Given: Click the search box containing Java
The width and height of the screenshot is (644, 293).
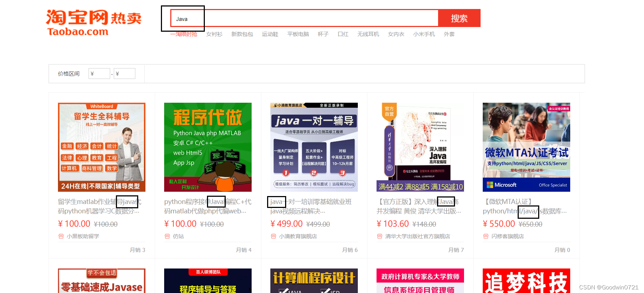Looking at the screenshot, I should pyautogui.click(x=304, y=18).
